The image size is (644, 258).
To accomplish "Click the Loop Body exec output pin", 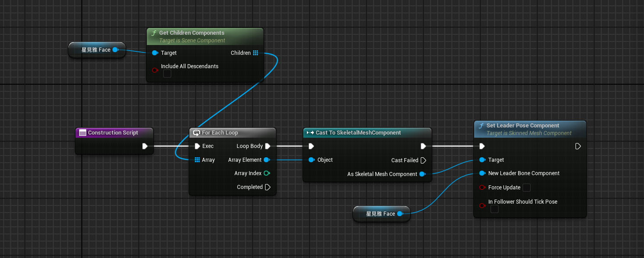I will coord(267,146).
